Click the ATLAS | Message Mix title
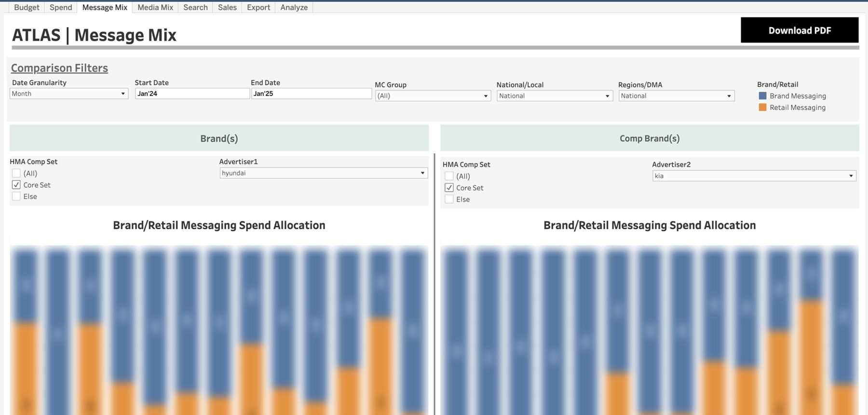This screenshot has height=415, width=868. (94, 35)
